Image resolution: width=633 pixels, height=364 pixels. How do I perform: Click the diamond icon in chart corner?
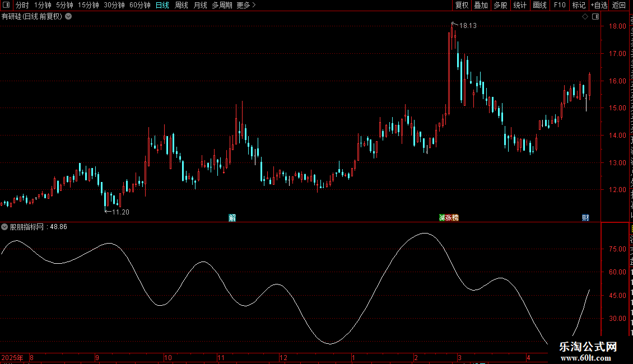(x=585, y=17)
